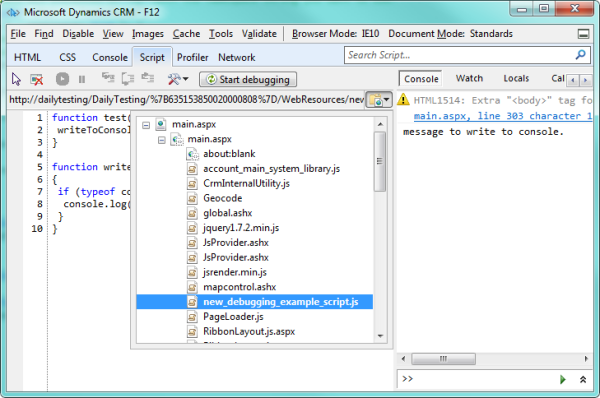
Task: Switch to the HTML tab
Action: (x=27, y=57)
